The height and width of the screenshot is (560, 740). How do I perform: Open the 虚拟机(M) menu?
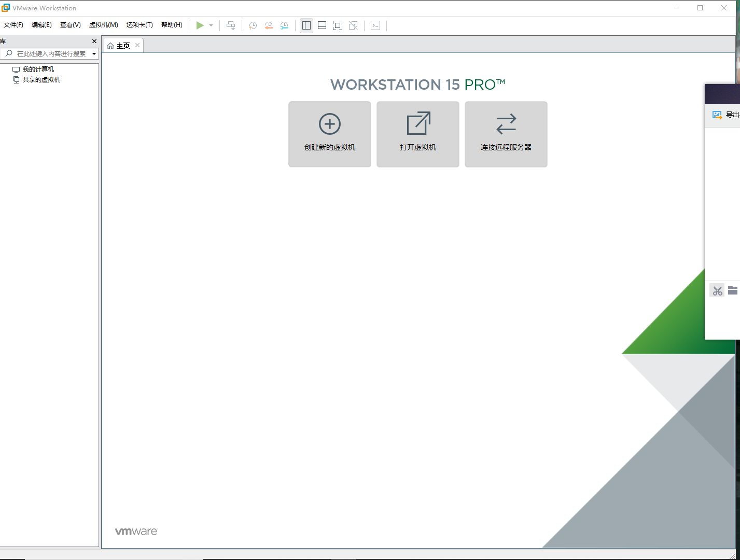(104, 25)
